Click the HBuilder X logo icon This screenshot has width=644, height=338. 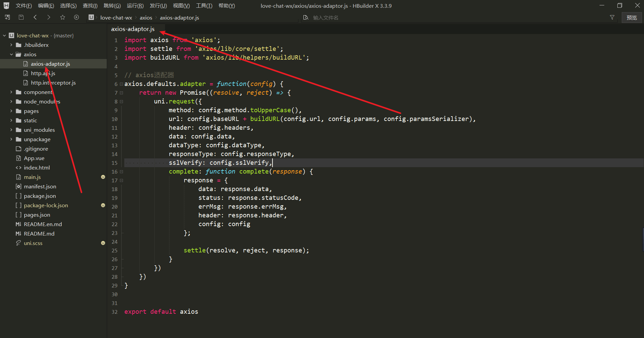tap(6, 6)
